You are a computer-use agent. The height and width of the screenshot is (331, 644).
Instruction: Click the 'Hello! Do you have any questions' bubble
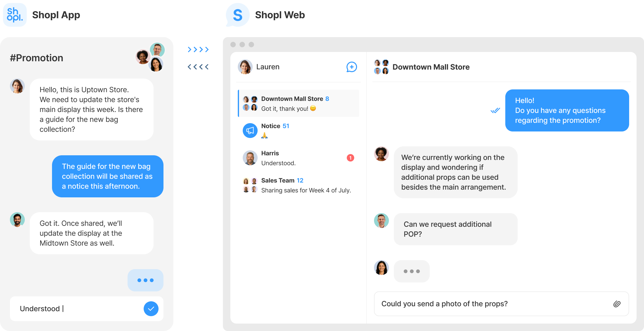pyautogui.click(x=567, y=110)
